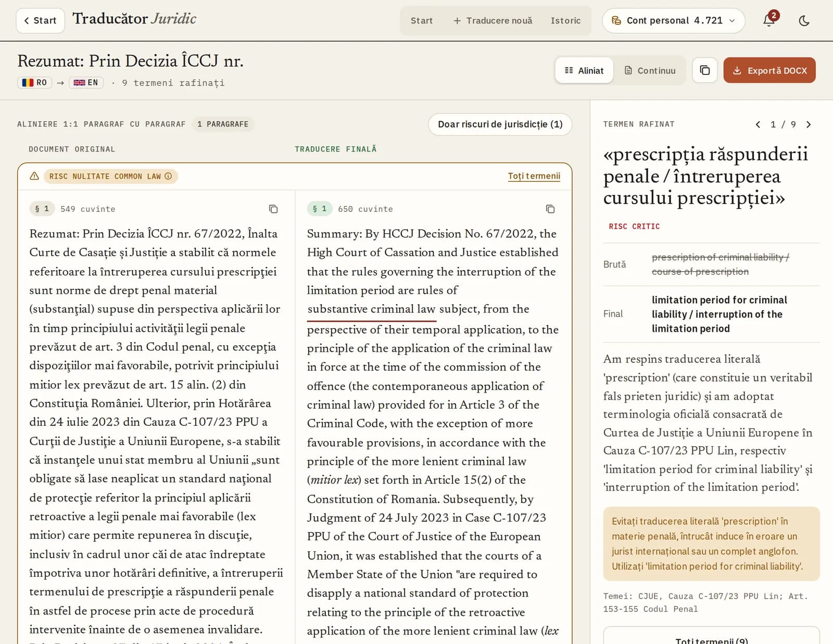Click the Final term limitation period text
833x644 pixels.
(720, 314)
